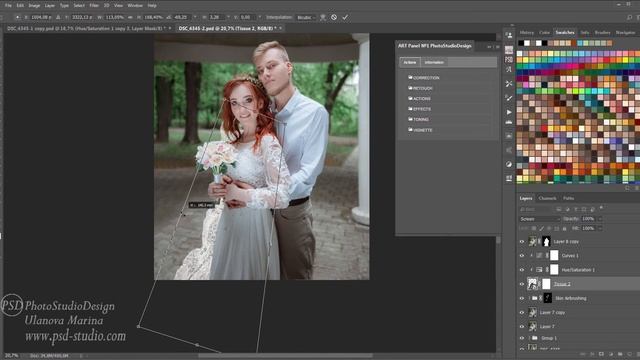Click the rotation angle input field

[x=181, y=18]
